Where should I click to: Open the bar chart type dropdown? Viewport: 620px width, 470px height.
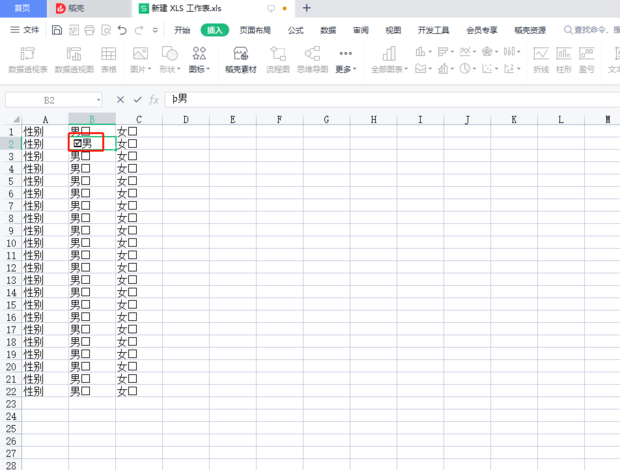pyautogui.click(x=446, y=51)
